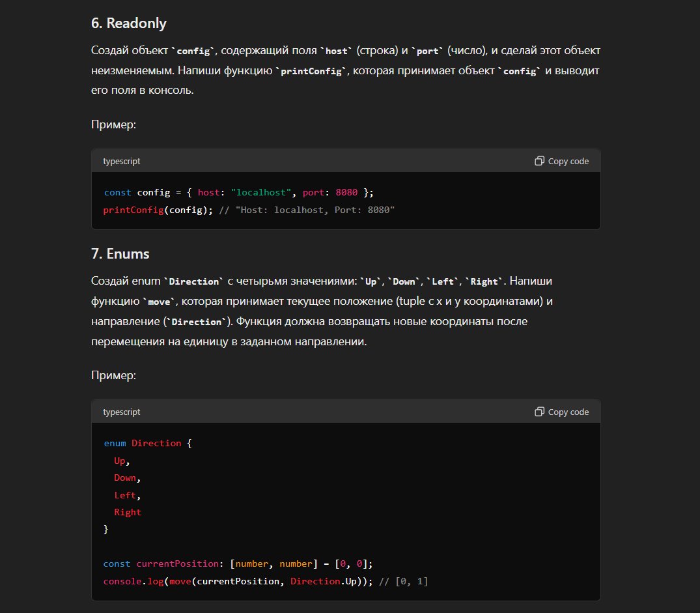The height and width of the screenshot is (613, 700).
Task: Click the "localhost" string in the code
Action: click(x=260, y=193)
